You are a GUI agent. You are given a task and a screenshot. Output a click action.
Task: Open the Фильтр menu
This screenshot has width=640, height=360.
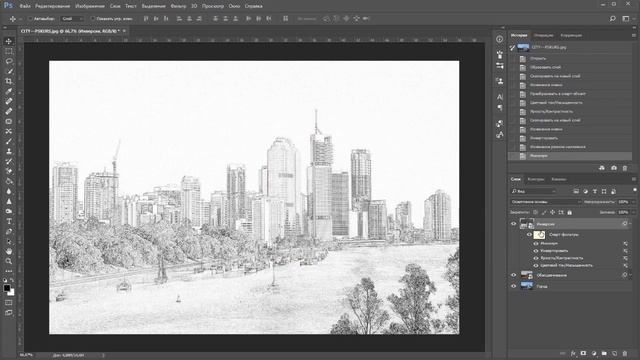pos(178,6)
